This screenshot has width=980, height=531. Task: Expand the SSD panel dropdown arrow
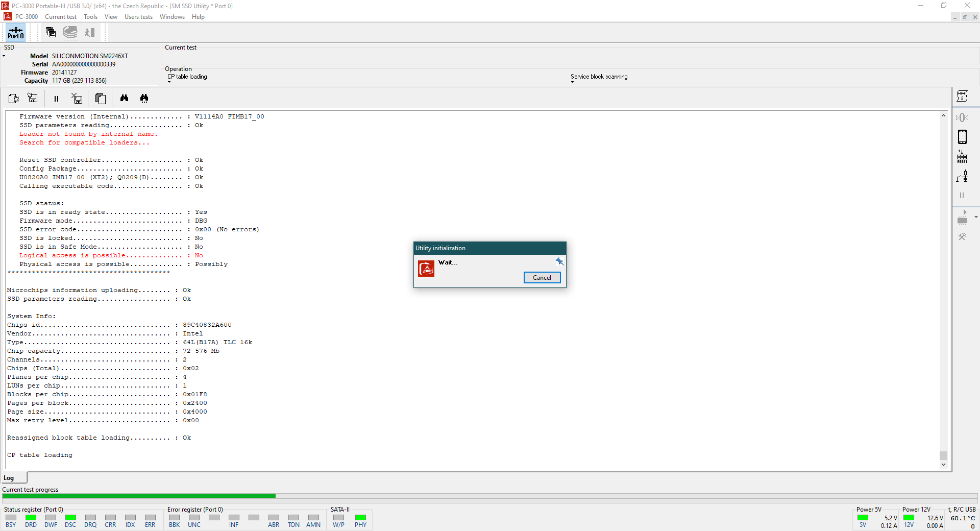coord(4,56)
